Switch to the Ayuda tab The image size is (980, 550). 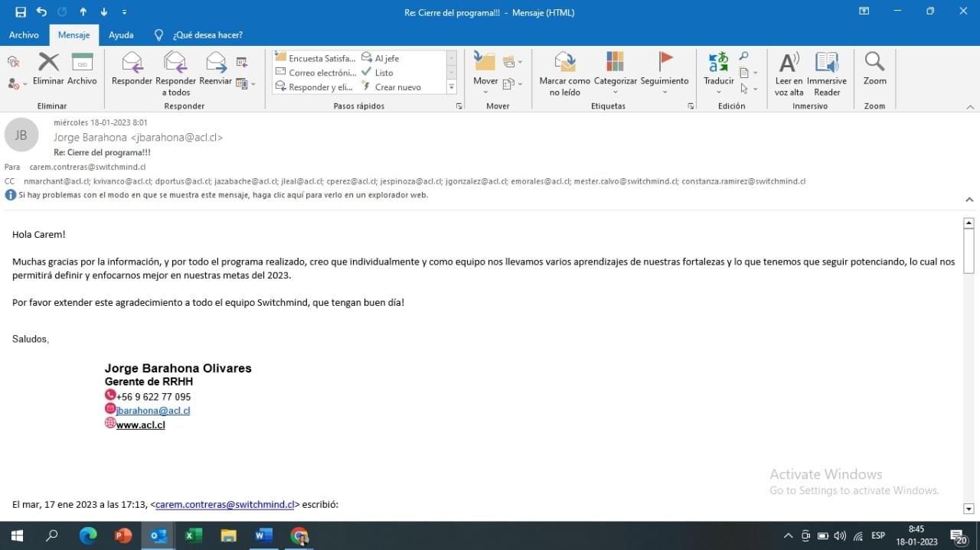pos(121,35)
